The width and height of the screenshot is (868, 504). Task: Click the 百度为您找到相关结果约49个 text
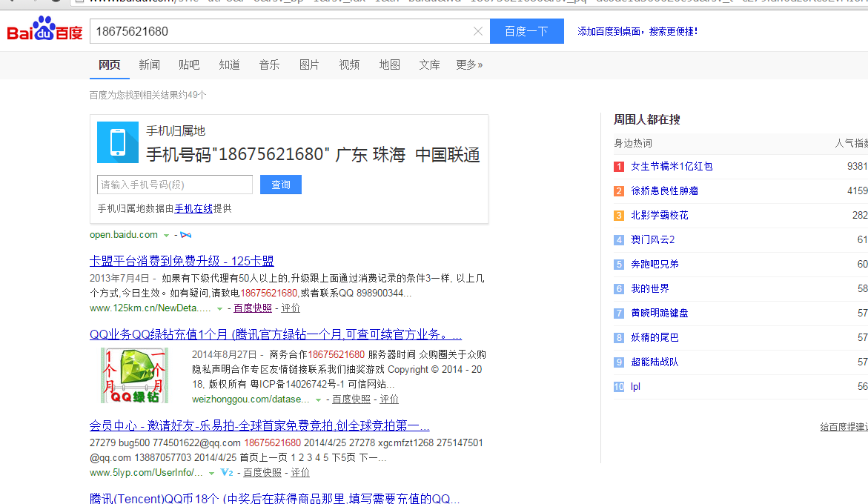[148, 95]
